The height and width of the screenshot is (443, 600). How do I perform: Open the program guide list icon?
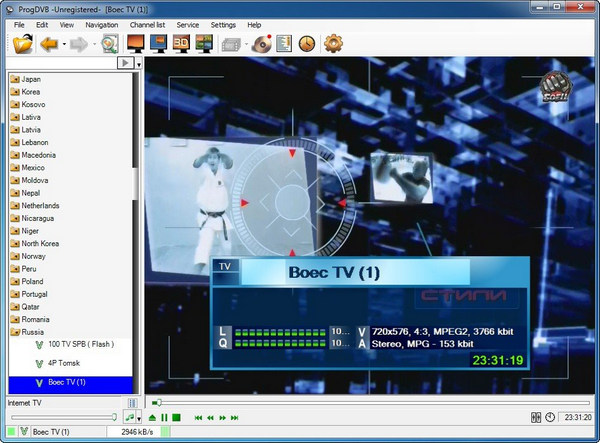point(284,44)
